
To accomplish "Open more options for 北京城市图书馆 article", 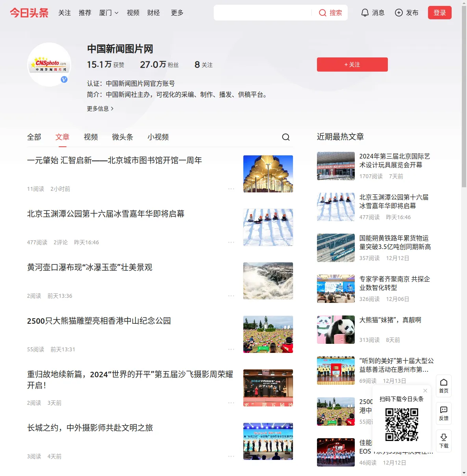I will pyautogui.click(x=231, y=189).
